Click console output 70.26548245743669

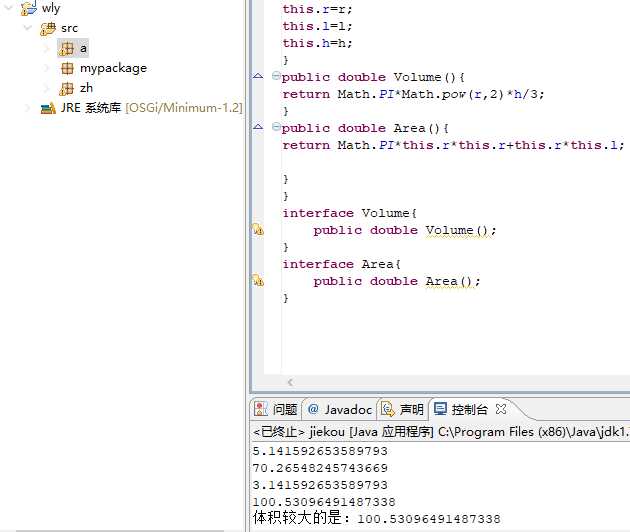click(320, 468)
